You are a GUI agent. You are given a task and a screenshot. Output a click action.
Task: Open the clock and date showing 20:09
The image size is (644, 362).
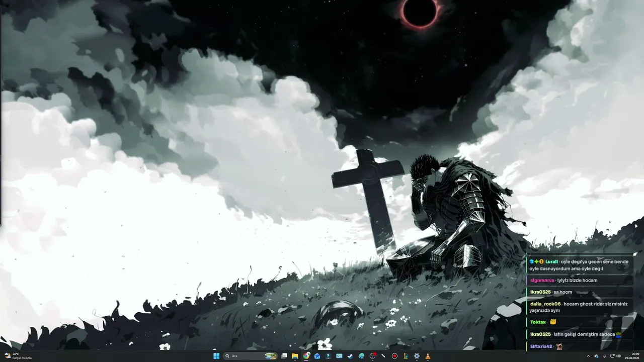coord(632,356)
